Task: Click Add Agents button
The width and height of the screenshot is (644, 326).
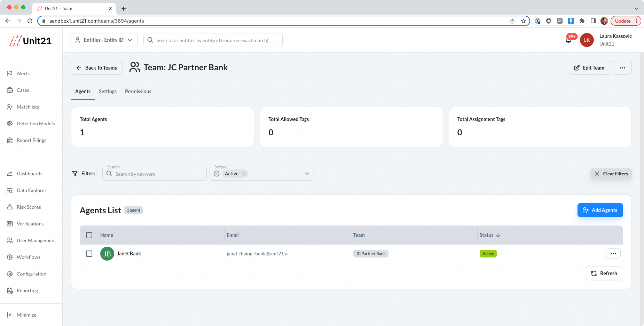Action: (x=600, y=210)
